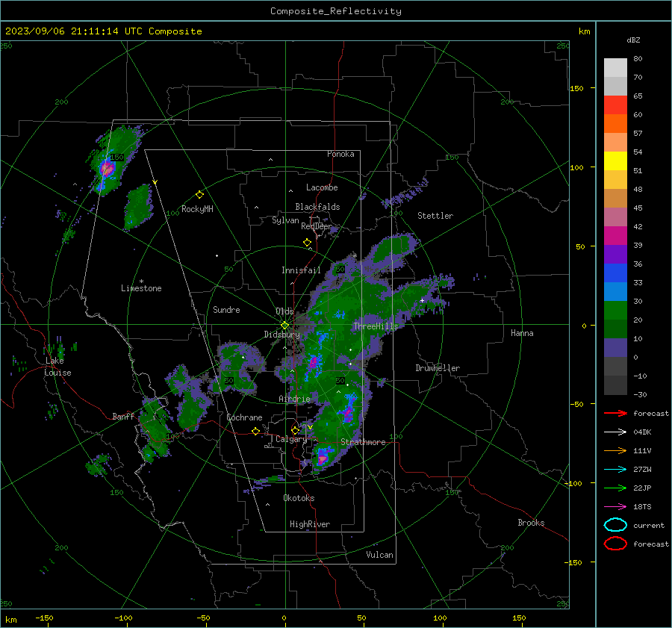Click the Cochrane city label
Image resolution: width=672 pixels, height=628 pixels.
(244, 417)
